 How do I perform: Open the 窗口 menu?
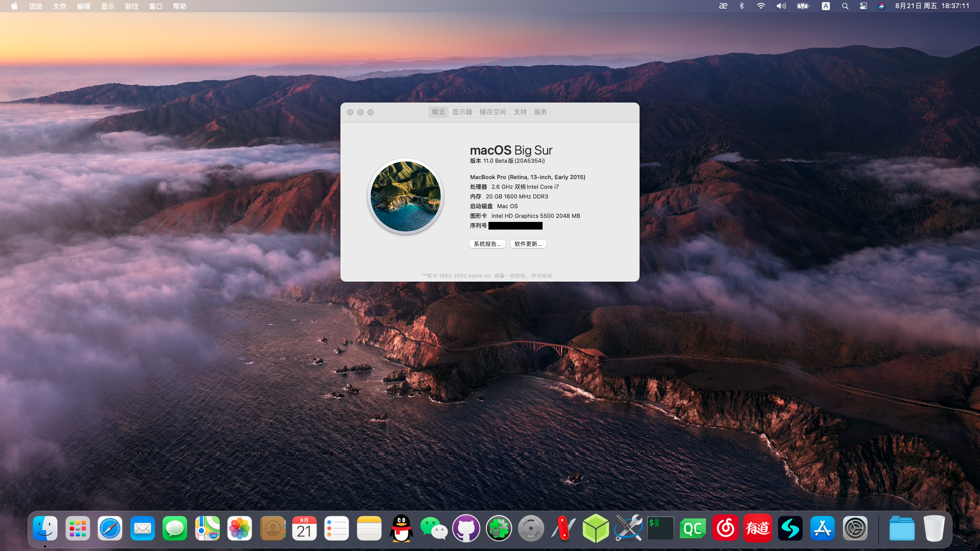point(156,6)
